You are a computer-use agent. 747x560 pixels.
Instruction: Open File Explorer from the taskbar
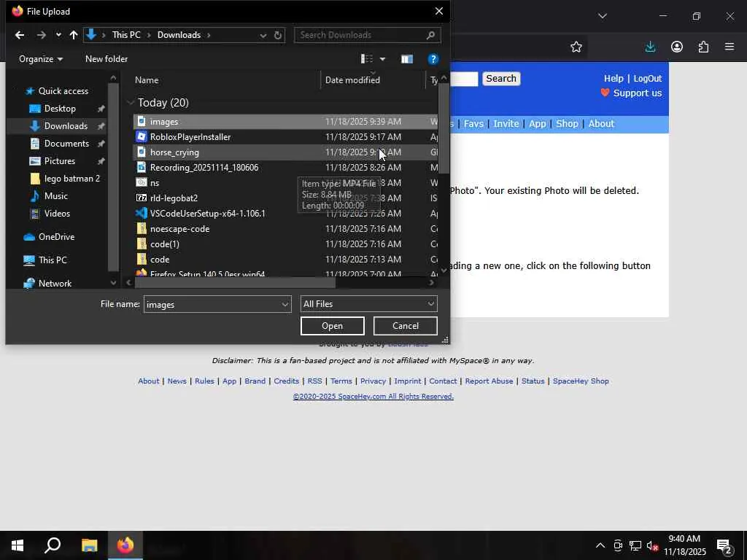(x=89, y=545)
